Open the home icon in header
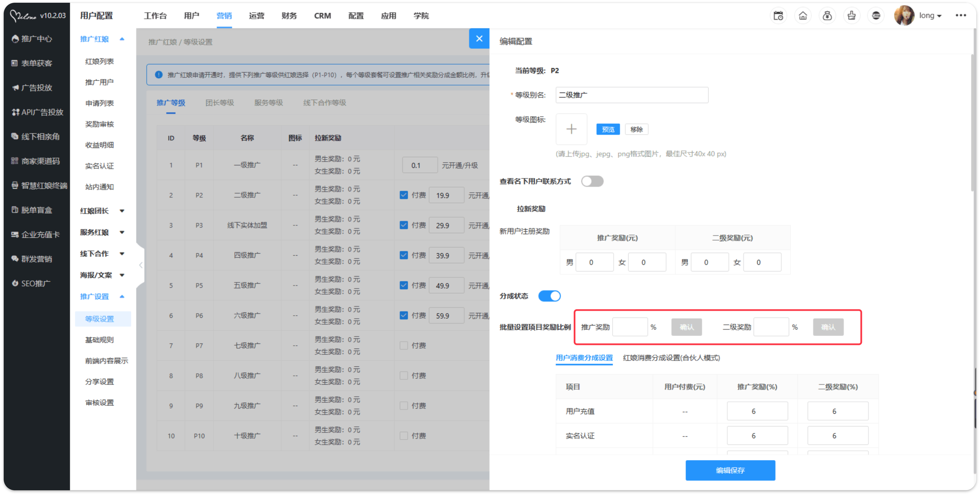 pyautogui.click(x=803, y=16)
